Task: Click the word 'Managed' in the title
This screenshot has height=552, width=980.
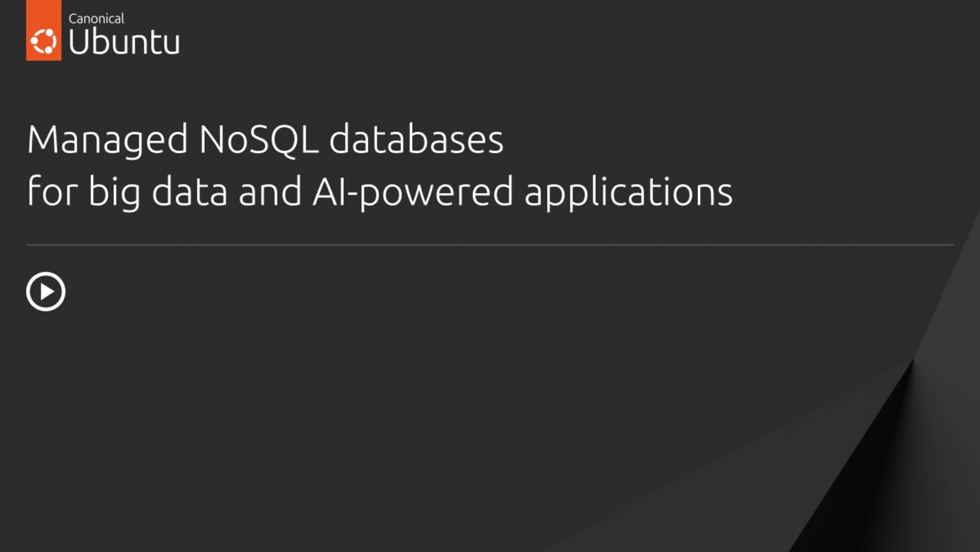Action: 107,140
